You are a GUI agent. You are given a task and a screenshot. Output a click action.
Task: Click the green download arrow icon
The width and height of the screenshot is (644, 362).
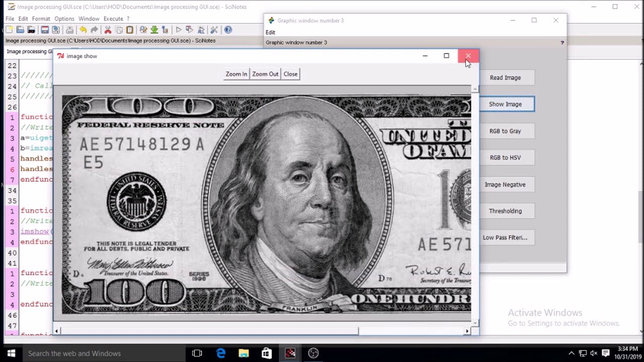click(x=154, y=30)
